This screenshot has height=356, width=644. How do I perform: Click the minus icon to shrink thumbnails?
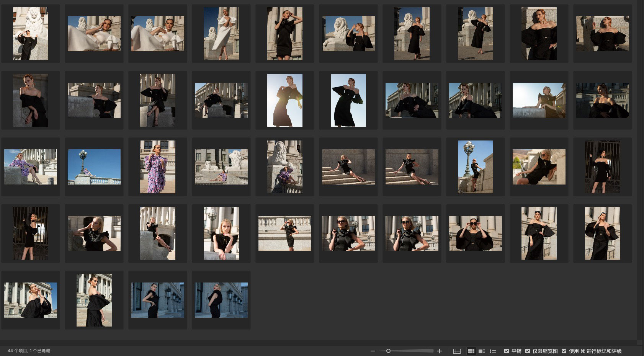pos(373,351)
